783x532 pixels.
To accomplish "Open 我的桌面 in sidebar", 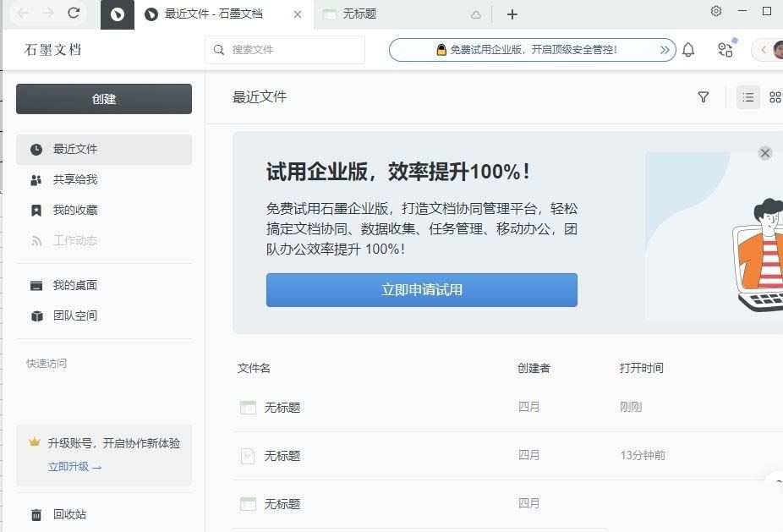I will 104,285.
